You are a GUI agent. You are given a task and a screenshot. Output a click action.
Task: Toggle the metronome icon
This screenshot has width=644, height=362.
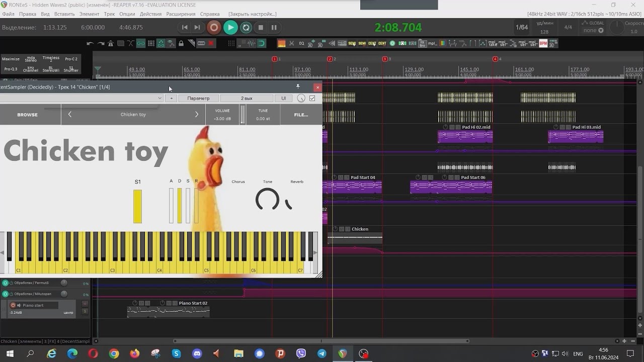coord(111,44)
